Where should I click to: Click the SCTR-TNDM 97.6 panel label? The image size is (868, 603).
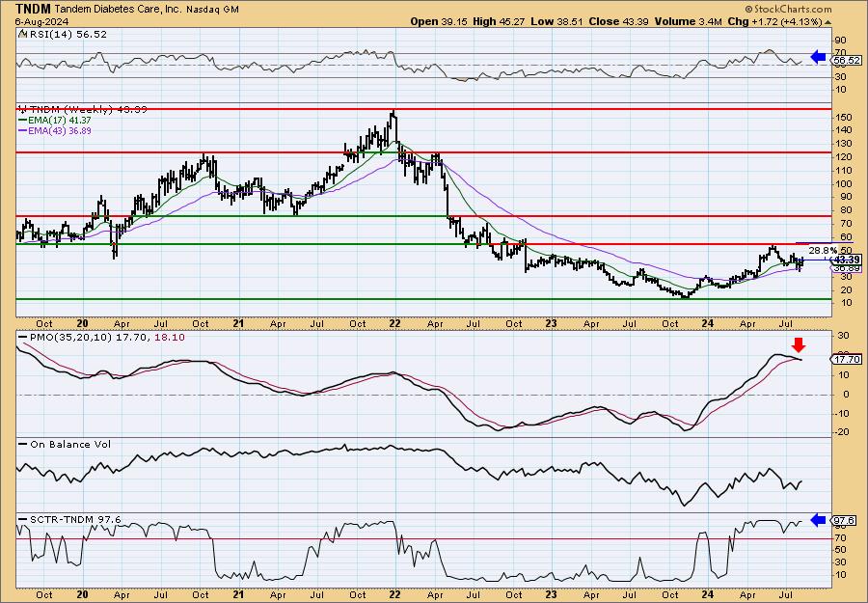click(x=75, y=519)
